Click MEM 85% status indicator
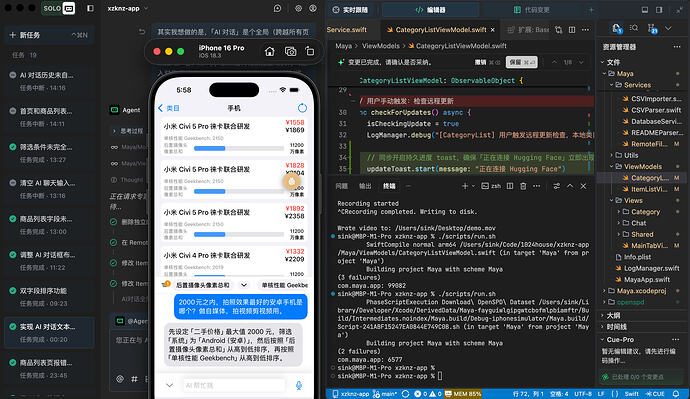690x399 pixels. click(x=462, y=394)
